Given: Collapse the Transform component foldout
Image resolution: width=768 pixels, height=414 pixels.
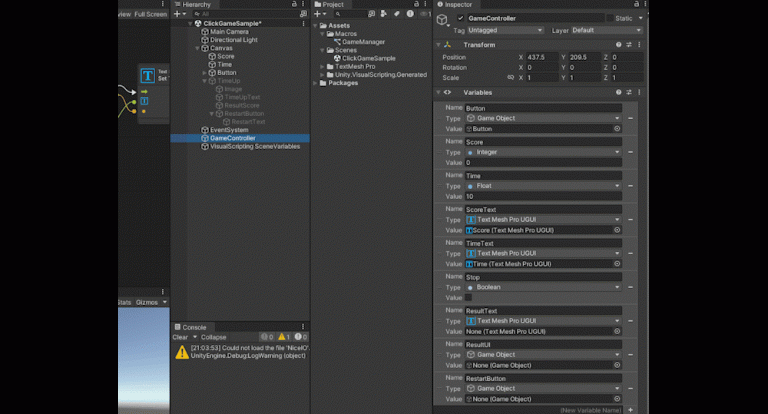Looking at the screenshot, I should tap(438, 45).
